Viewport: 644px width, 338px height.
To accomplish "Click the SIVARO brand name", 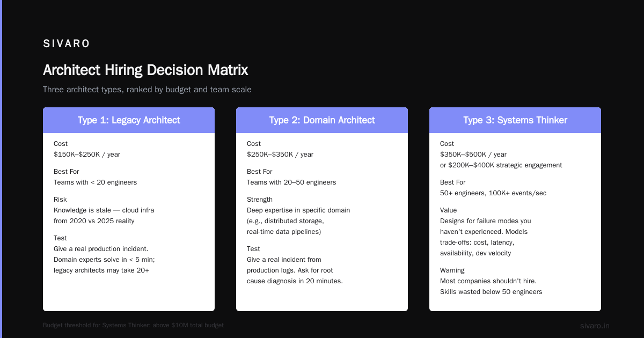I will pyautogui.click(x=67, y=44).
